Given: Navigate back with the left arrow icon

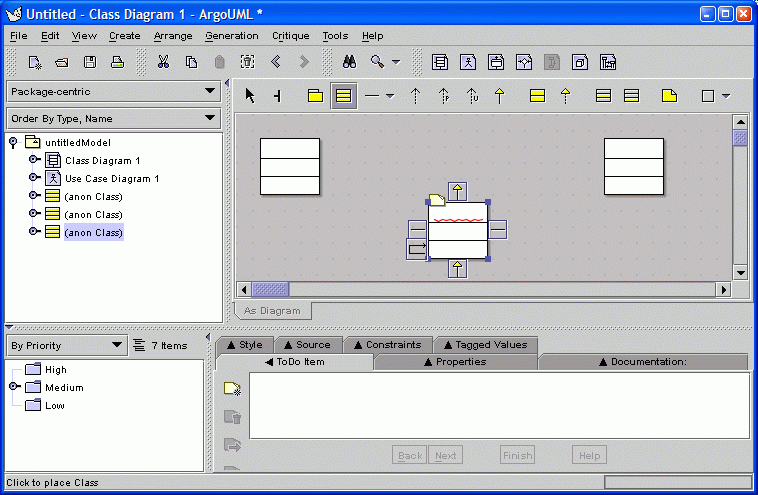Looking at the screenshot, I should click(x=276, y=62).
